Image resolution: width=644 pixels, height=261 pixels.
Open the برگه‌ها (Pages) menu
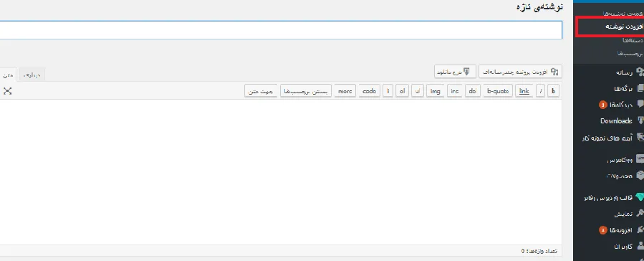[x=623, y=88]
